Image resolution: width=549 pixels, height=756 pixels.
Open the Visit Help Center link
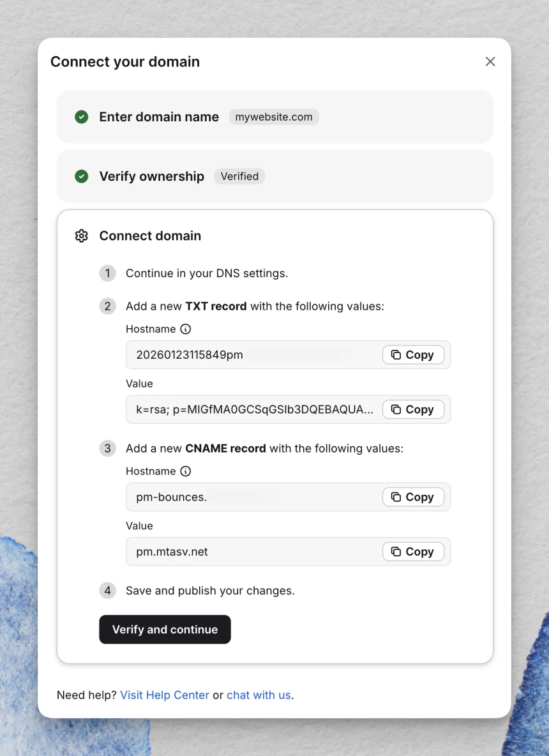[165, 695]
